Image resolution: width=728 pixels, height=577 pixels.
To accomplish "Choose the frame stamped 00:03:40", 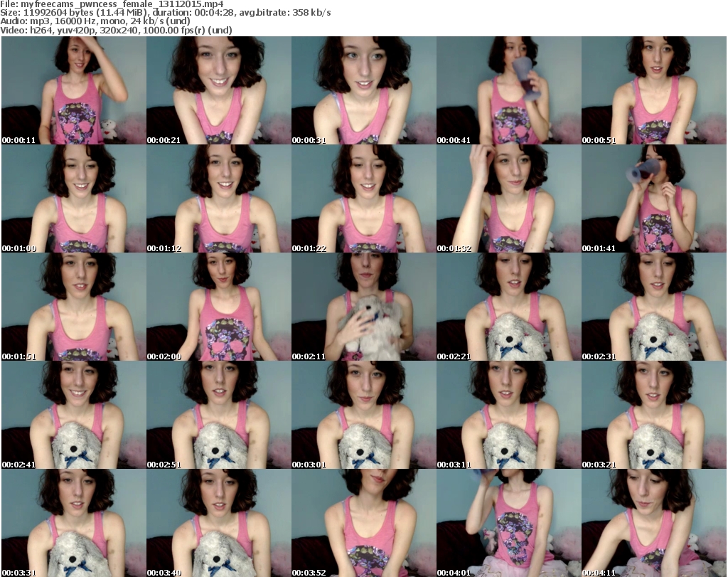I will pyautogui.click(x=219, y=523).
